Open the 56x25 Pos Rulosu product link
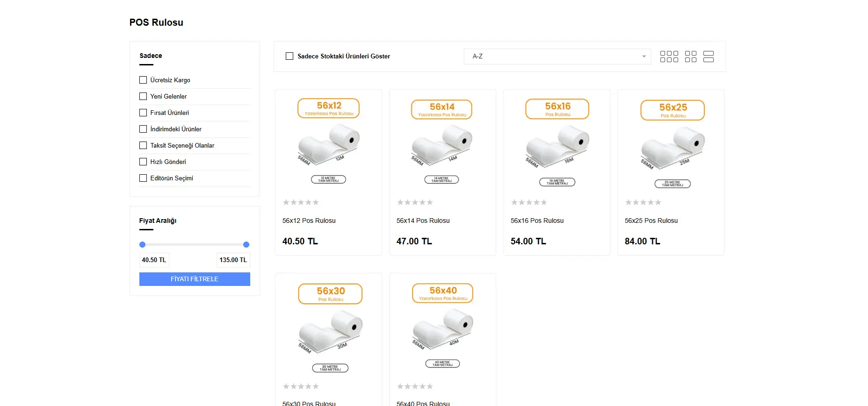 click(651, 221)
